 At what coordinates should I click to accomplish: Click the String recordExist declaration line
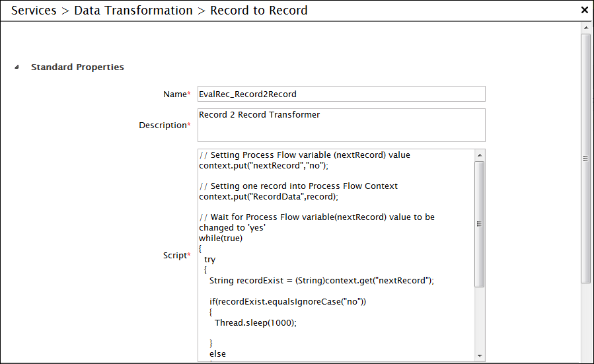(x=322, y=281)
